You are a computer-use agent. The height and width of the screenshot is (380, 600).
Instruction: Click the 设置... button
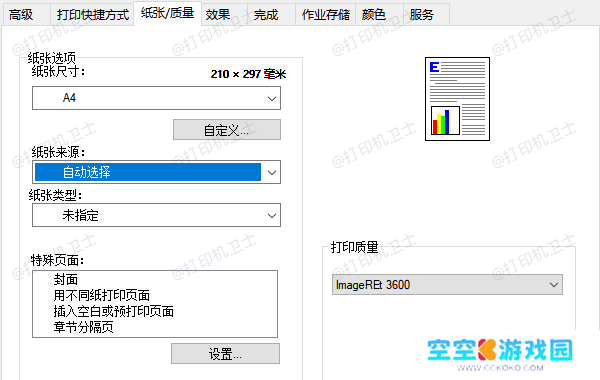(x=225, y=354)
